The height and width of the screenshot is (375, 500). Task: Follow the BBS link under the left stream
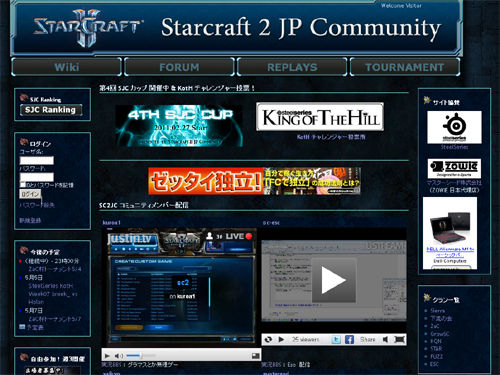[x=111, y=365]
